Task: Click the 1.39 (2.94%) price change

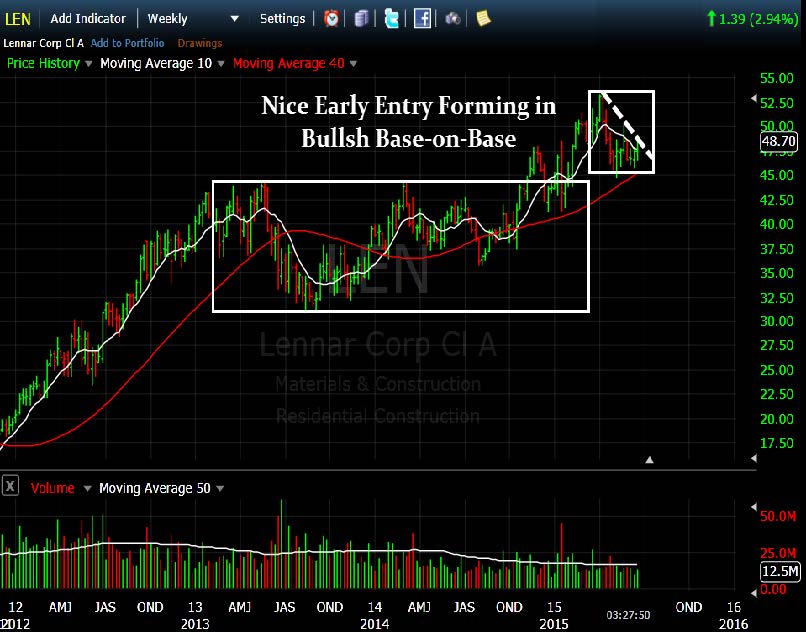Action: pos(752,20)
